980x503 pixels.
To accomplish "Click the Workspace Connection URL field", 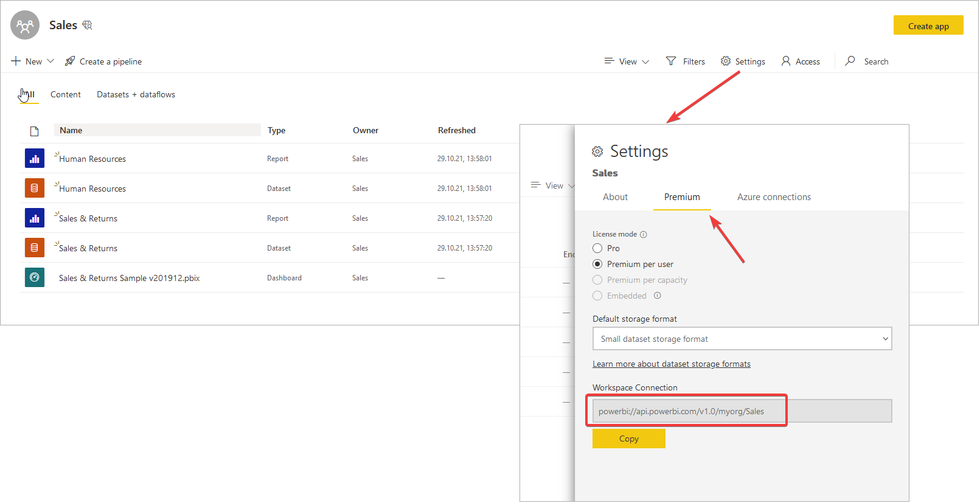I will [742, 411].
